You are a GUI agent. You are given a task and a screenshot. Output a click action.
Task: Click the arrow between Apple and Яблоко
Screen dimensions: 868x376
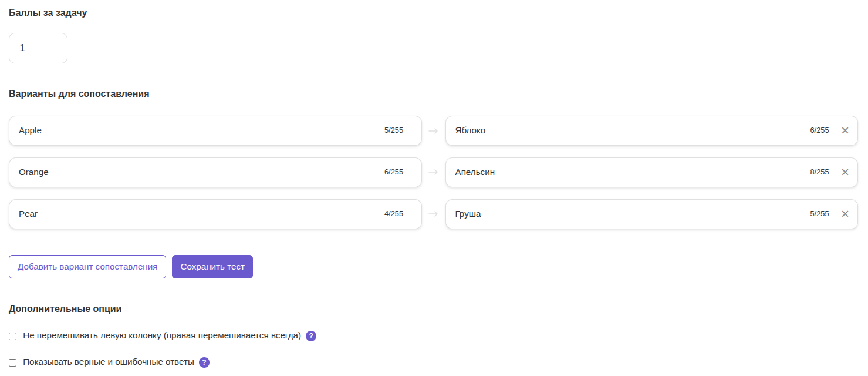(433, 130)
